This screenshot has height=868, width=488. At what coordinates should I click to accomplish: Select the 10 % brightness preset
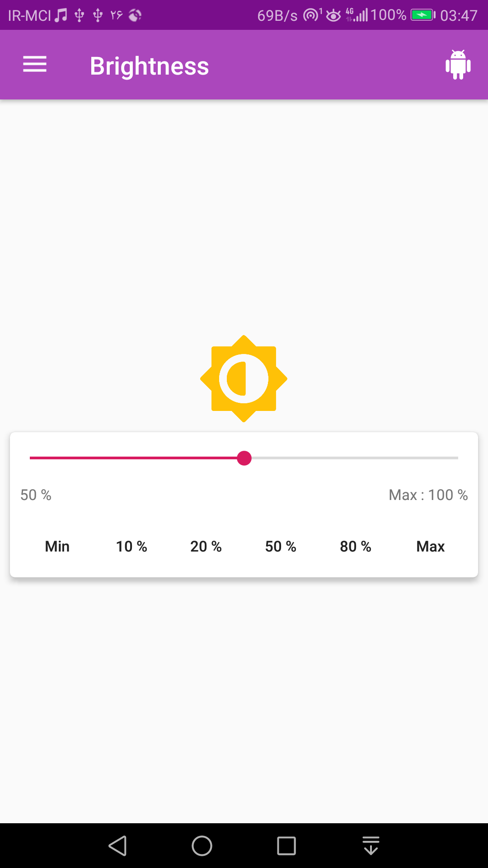pyautogui.click(x=131, y=547)
